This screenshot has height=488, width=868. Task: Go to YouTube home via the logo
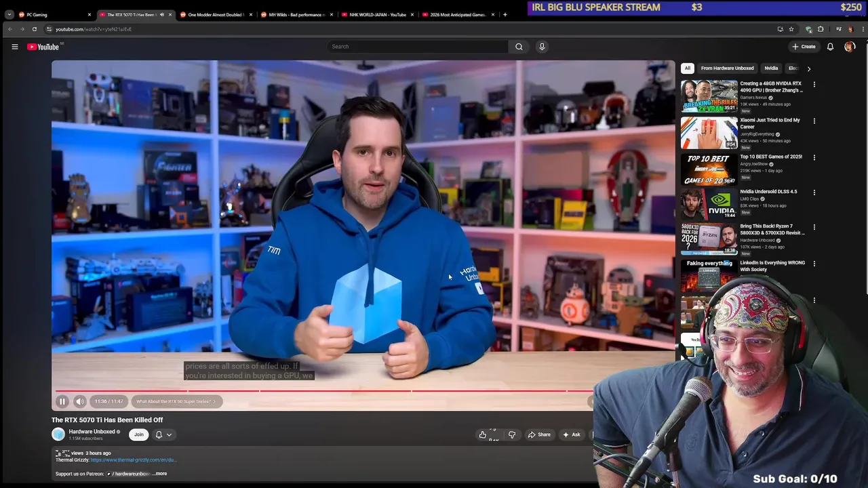coord(43,47)
